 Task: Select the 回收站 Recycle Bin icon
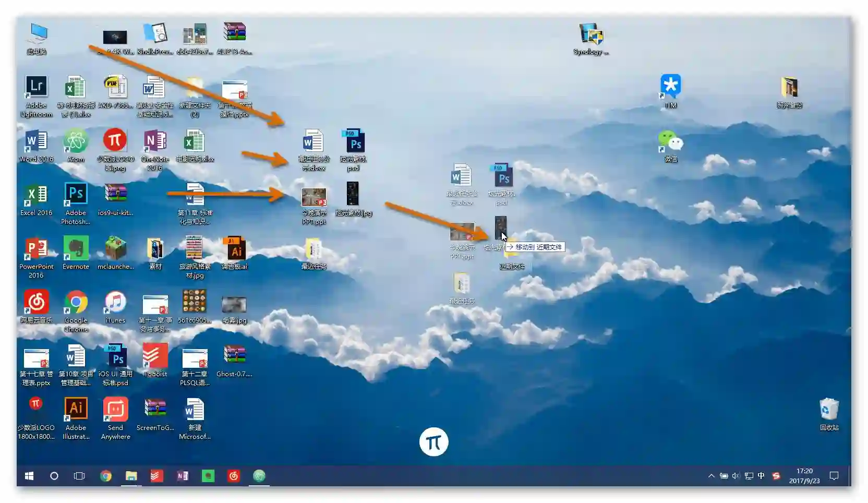tap(829, 415)
